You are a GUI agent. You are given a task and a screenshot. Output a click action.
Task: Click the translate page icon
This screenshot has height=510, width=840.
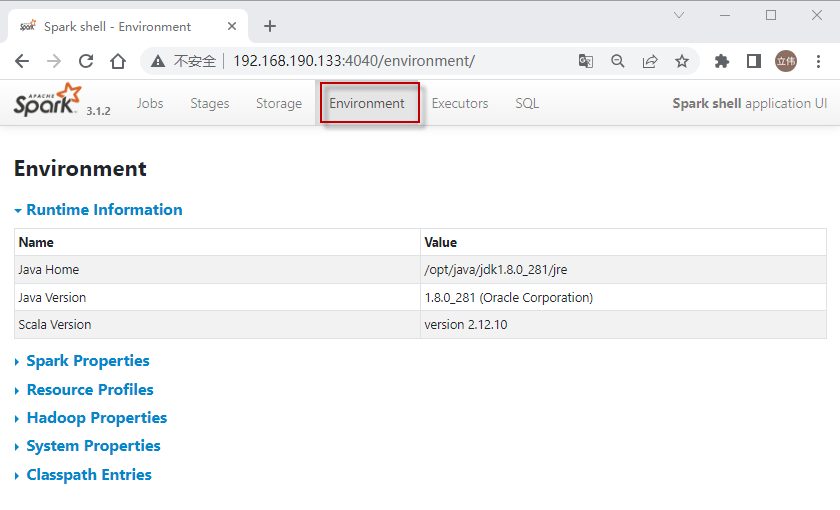pos(586,61)
